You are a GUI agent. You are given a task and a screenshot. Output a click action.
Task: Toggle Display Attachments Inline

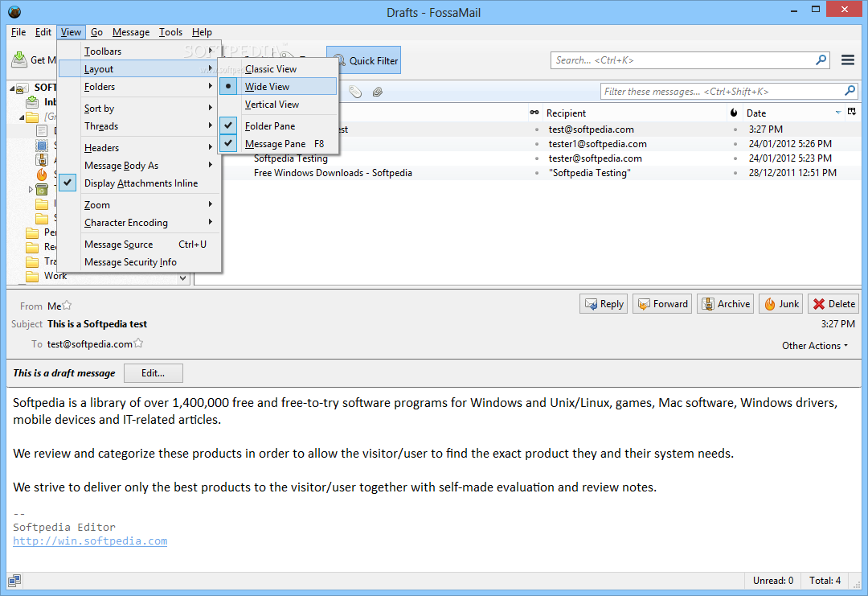[x=140, y=183]
